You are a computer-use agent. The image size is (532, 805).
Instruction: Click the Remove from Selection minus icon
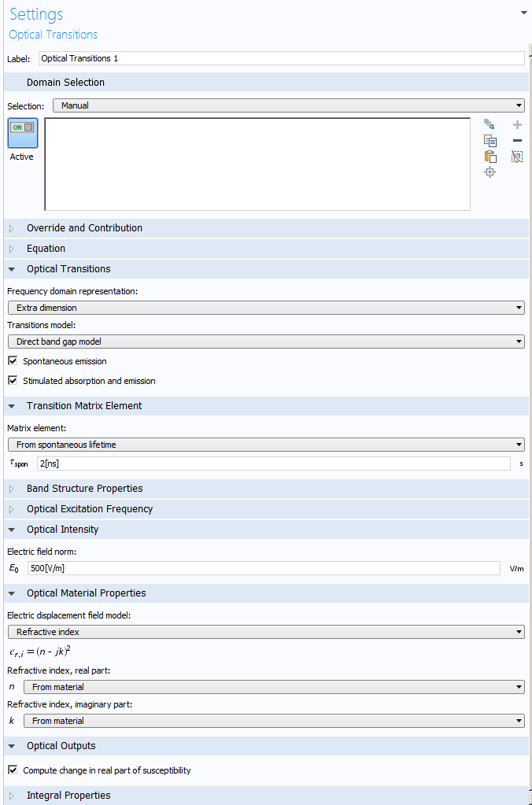coord(517,140)
